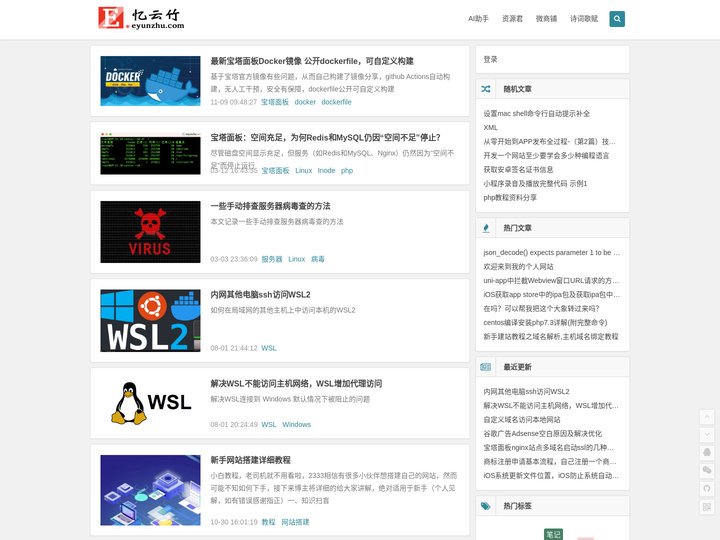The image size is (720, 540).
Task: Open article title 解决WSL不能访问主机网络 in main list
Action: [x=296, y=383]
